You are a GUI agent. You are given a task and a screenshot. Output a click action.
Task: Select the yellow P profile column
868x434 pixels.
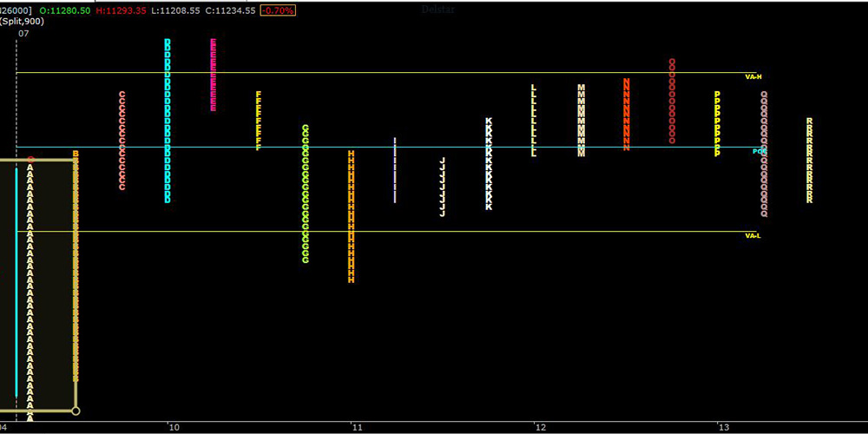pos(718,124)
